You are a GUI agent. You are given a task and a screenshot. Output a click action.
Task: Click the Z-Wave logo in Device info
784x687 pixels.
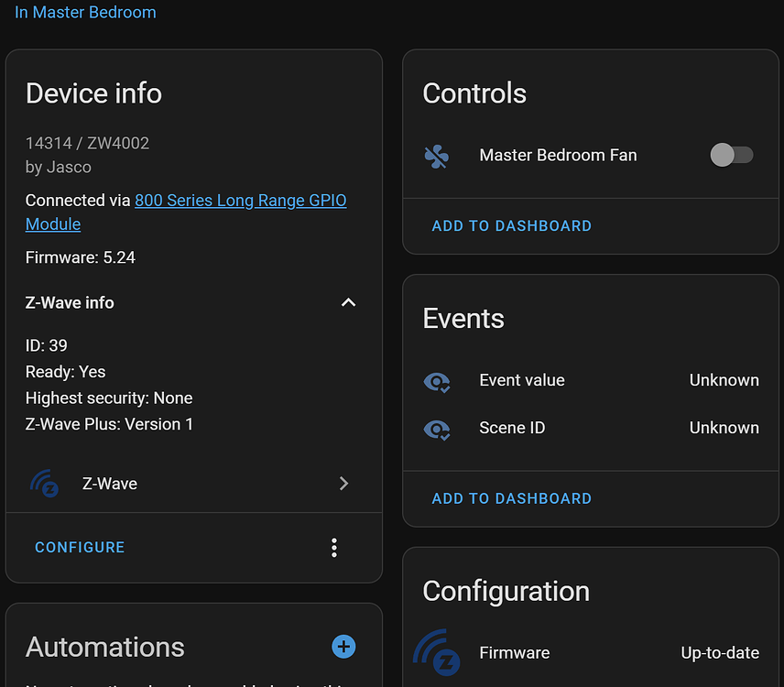pos(45,484)
